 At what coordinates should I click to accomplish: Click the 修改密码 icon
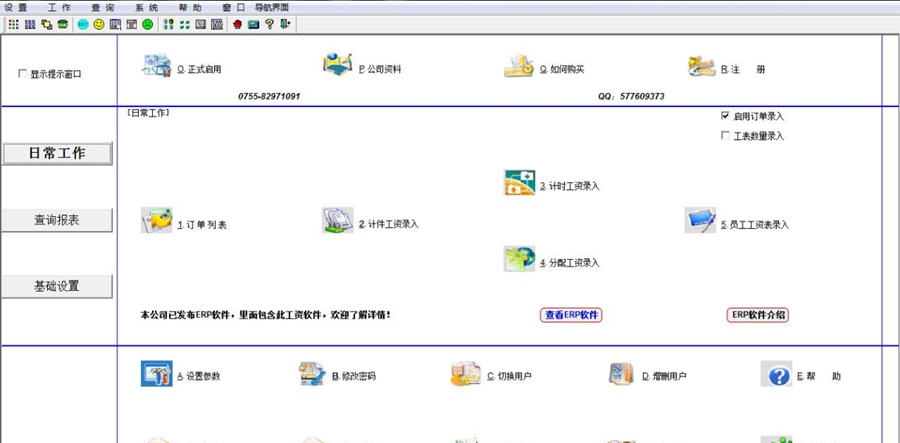(312, 374)
